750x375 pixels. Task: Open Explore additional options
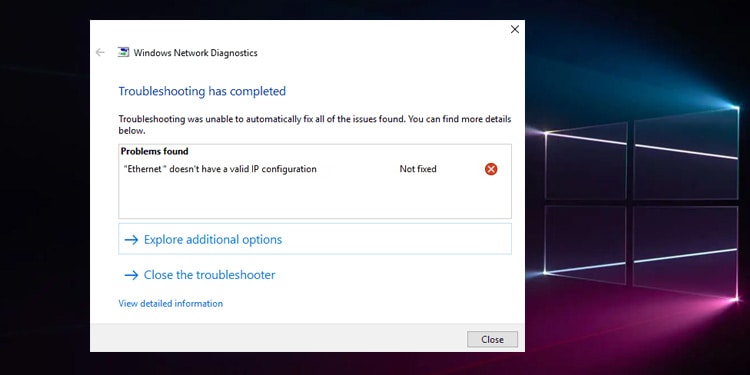(315, 239)
